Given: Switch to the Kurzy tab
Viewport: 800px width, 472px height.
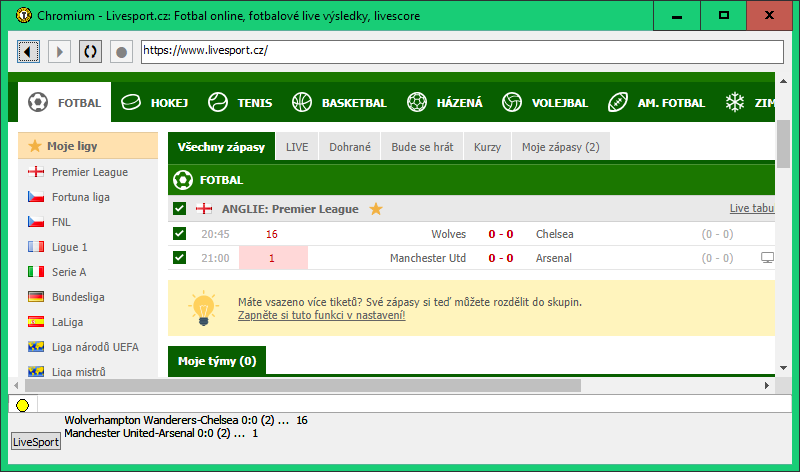Looking at the screenshot, I should [x=487, y=147].
